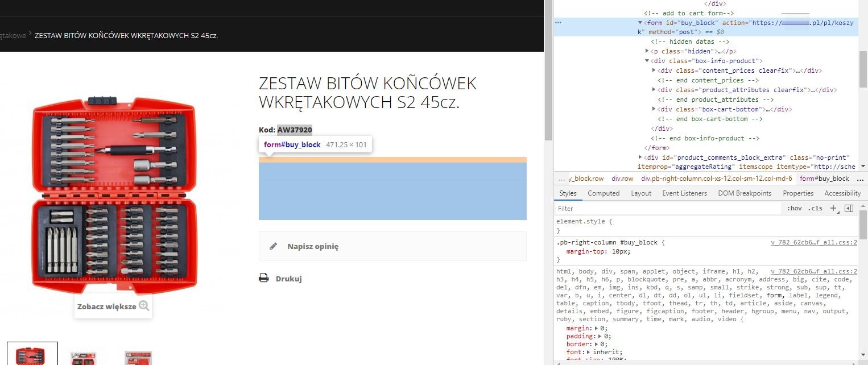The image size is (868, 365).
Task: Expand the padding shorthand property
Action: click(600, 336)
